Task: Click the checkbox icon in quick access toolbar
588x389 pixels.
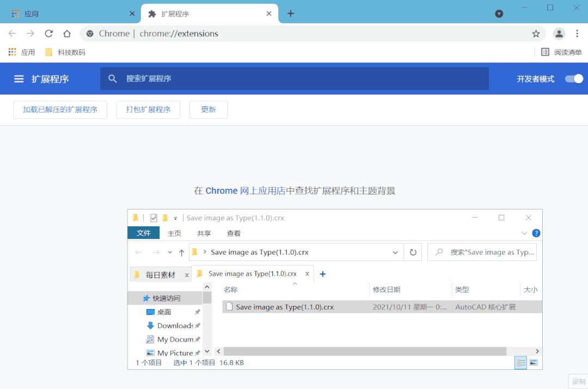Action: point(154,218)
